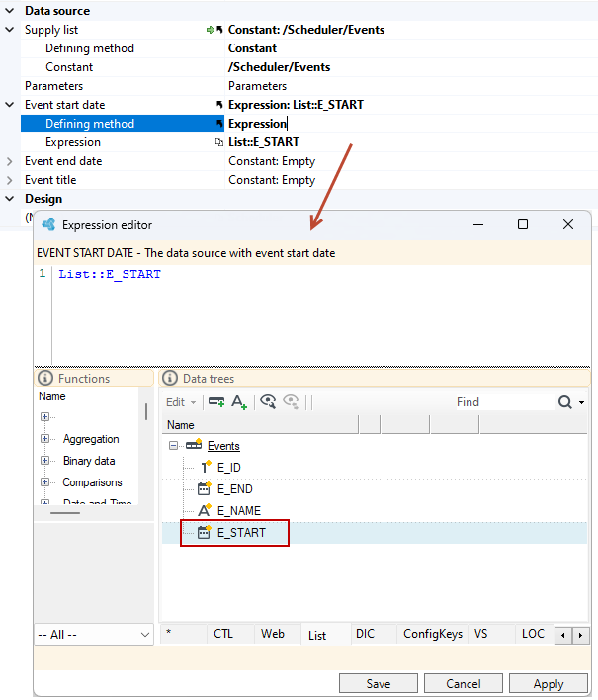The width and height of the screenshot is (598, 700).
Task: Switch to the ConfigKeys tab
Action: point(432,634)
